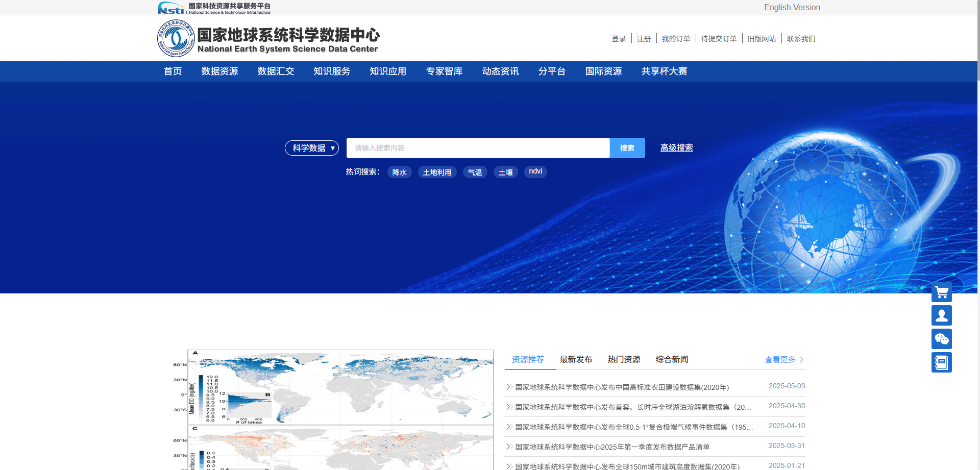Select the 土壤 hot search tag
This screenshot has width=980, height=470.
pyautogui.click(x=506, y=172)
